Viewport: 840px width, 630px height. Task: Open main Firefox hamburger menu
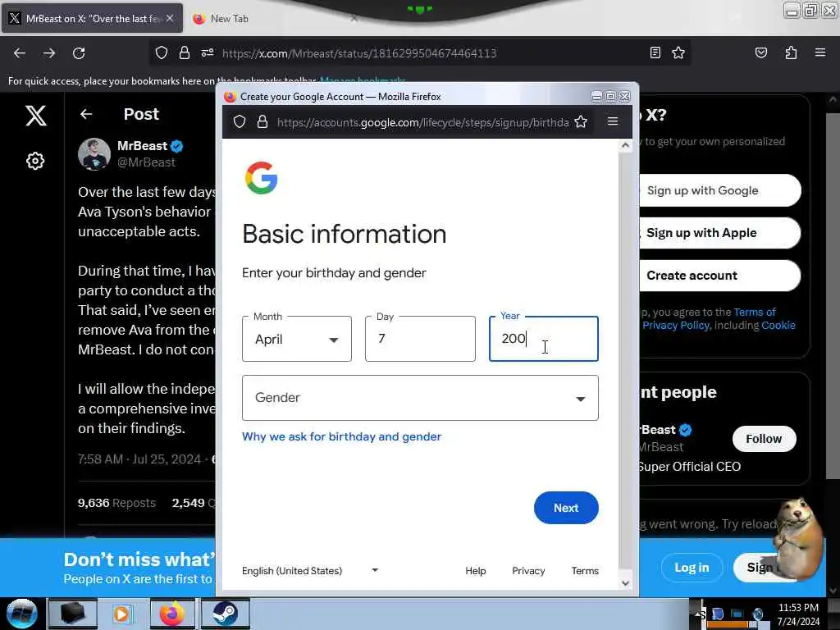pyautogui.click(x=820, y=52)
